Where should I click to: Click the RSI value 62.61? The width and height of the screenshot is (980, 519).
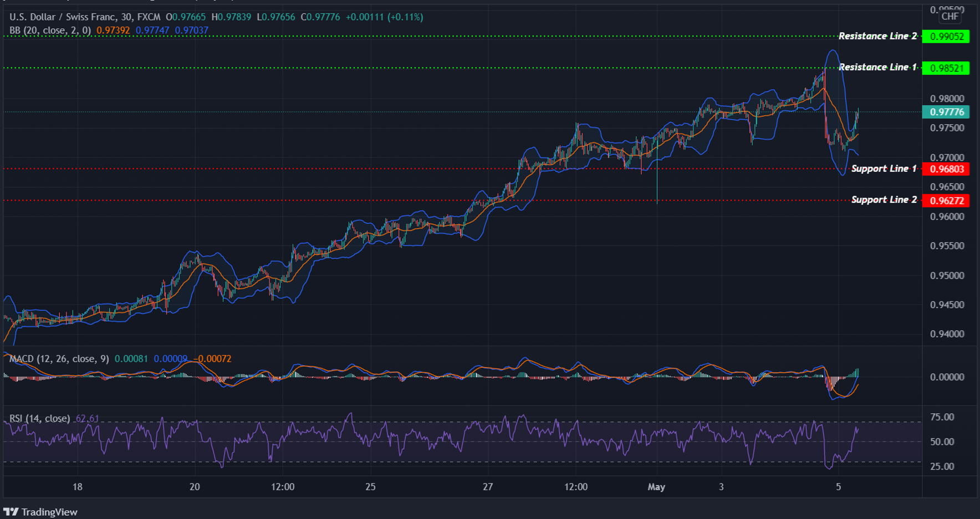point(86,419)
